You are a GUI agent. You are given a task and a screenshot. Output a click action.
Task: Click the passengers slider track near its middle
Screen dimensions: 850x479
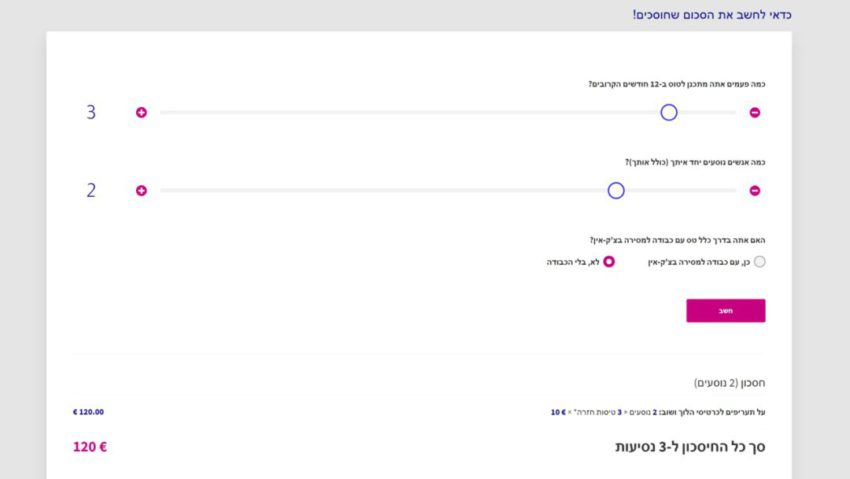[448, 190]
